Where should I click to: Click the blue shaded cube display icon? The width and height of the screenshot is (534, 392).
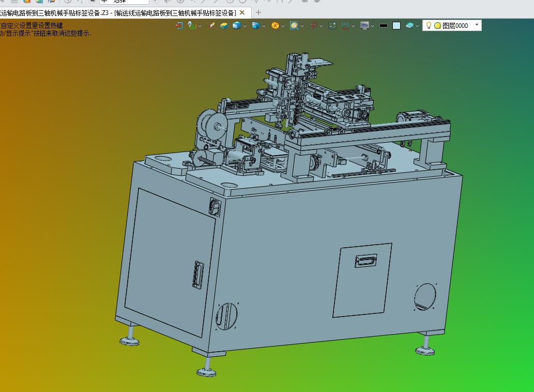pos(237,25)
